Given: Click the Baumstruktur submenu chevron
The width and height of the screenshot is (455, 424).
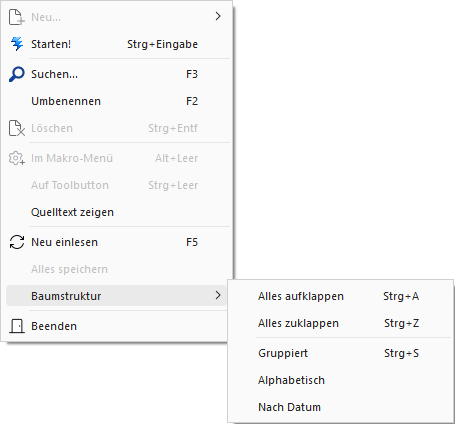Looking at the screenshot, I should coord(218,295).
